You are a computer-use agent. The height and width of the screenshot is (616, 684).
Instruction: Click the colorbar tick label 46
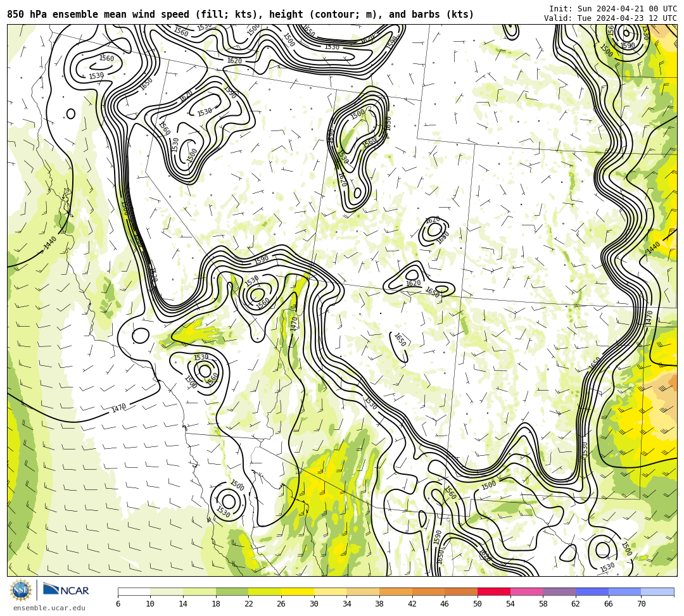coord(445,604)
